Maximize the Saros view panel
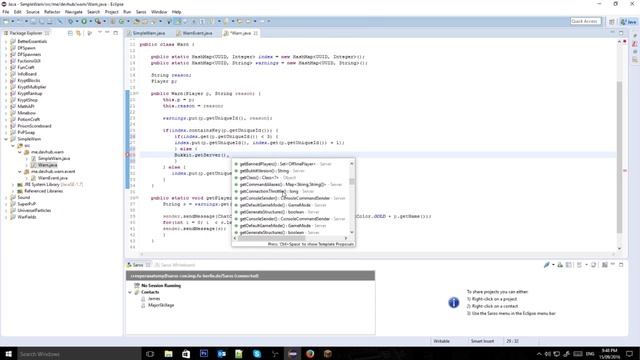 pos(621,265)
